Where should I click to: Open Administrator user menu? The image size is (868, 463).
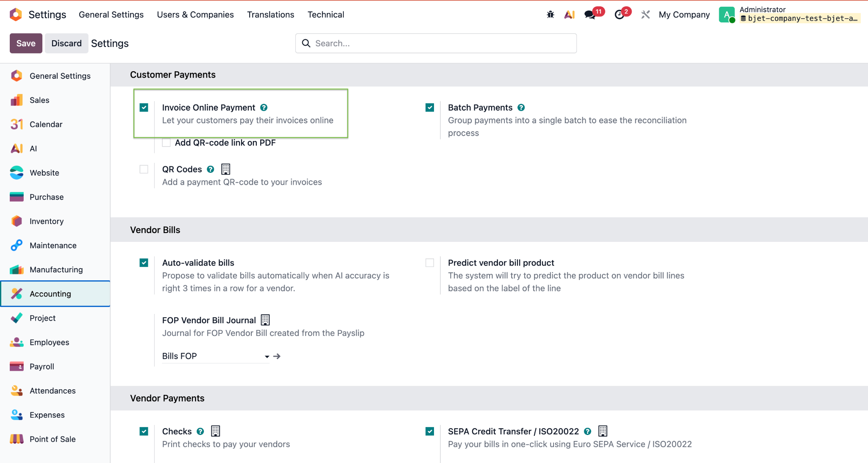(x=790, y=14)
